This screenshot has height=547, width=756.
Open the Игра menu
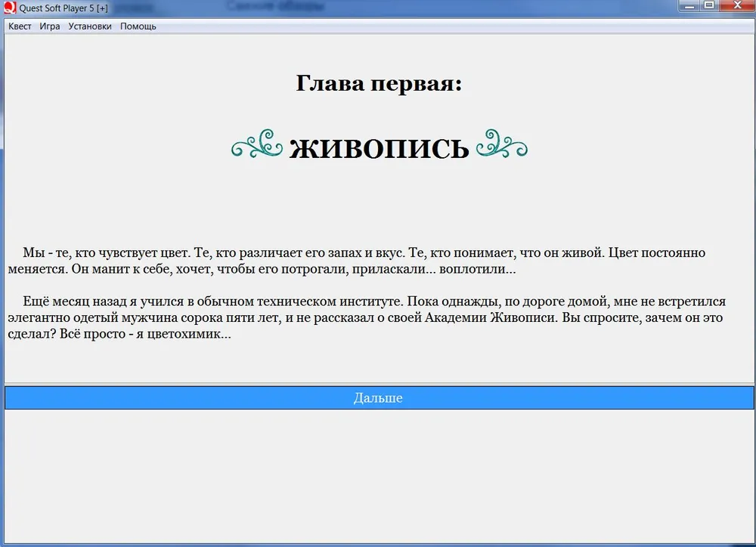(x=50, y=26)
